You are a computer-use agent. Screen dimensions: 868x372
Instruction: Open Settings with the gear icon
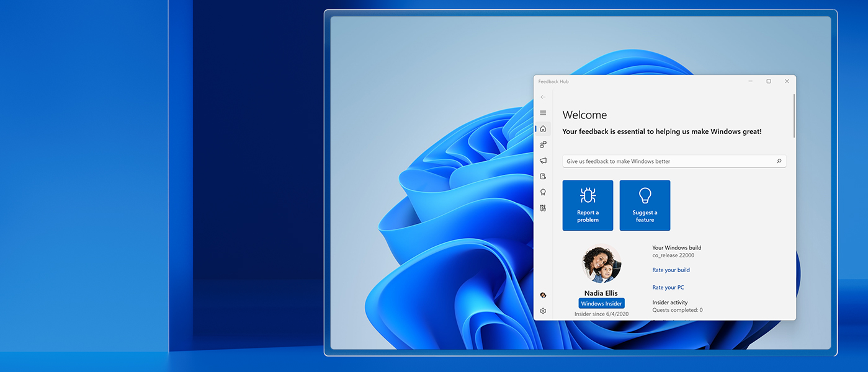[543, 311]
